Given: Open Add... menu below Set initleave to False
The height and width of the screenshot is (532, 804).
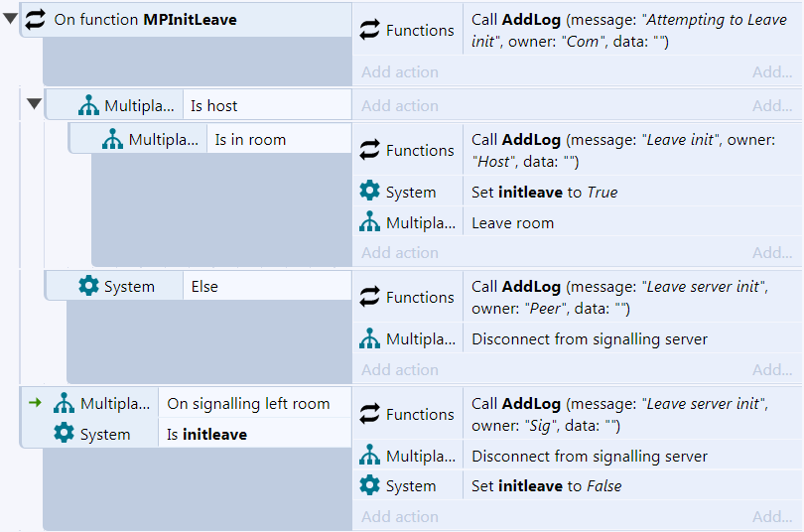Looking at the screenshot, I should (x=772, y=517).
